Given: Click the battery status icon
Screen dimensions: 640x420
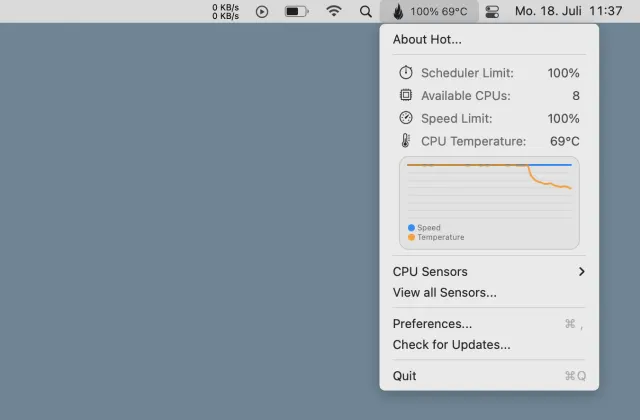Looking at the screenshot, I should coord(297,11).
